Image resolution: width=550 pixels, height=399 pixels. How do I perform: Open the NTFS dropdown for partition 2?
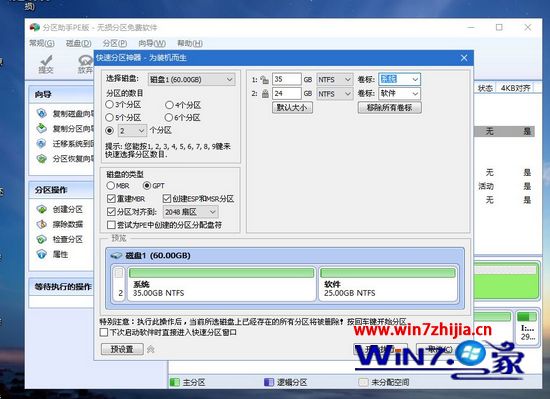tap(334, 94)
